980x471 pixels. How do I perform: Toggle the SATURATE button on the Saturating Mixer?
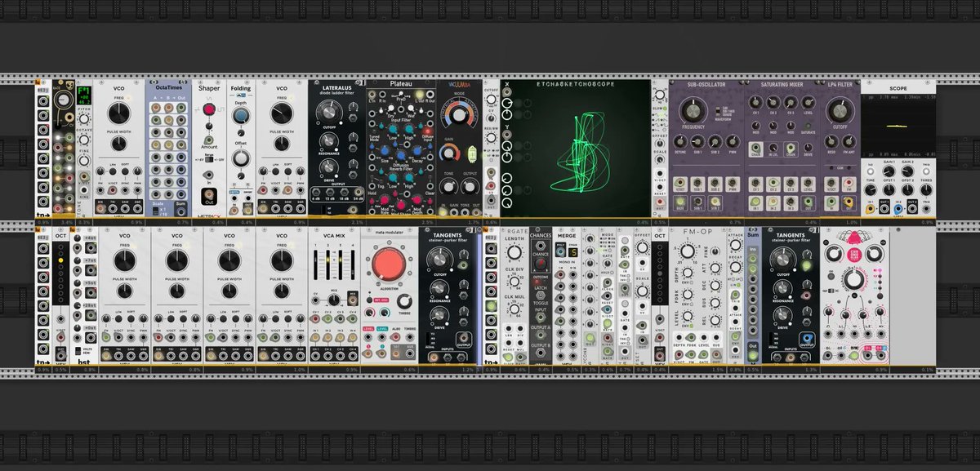809,126
